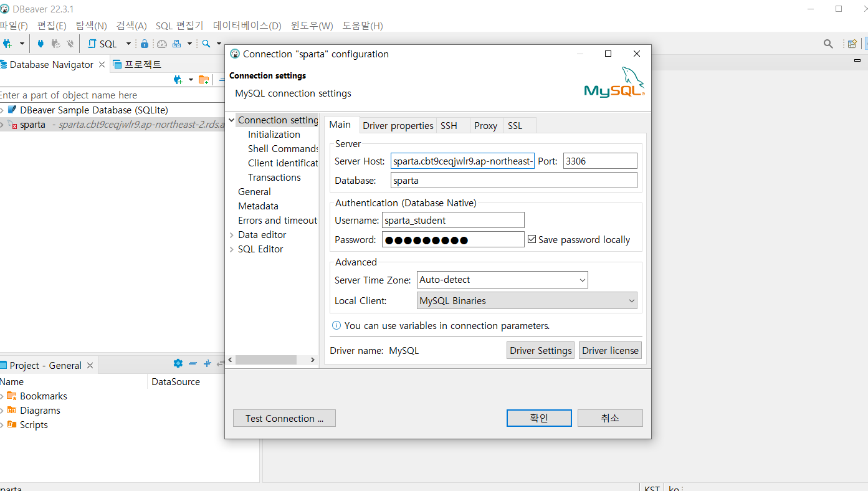This screenshot has height=491, width=868.
Task: Select Scripts folder in Project panel
Action: (34, 424)
